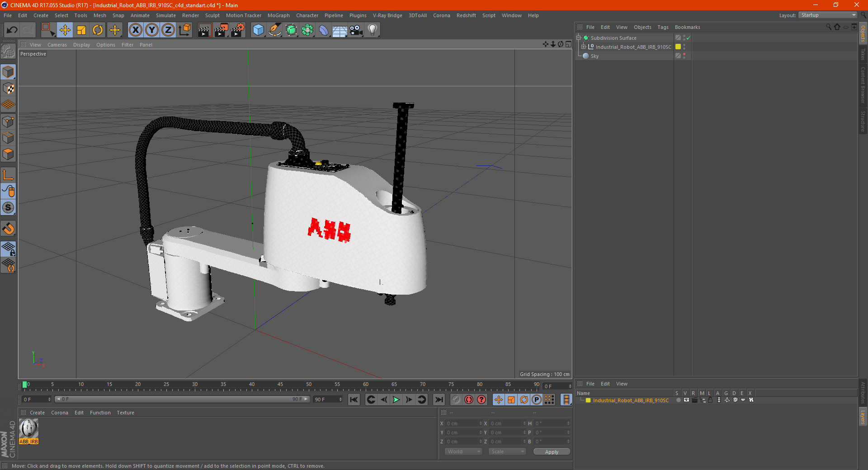The height and width of the screenshot is (470, 868).
Task: Toggle layer View eye icon
Action: coord(686,400)
